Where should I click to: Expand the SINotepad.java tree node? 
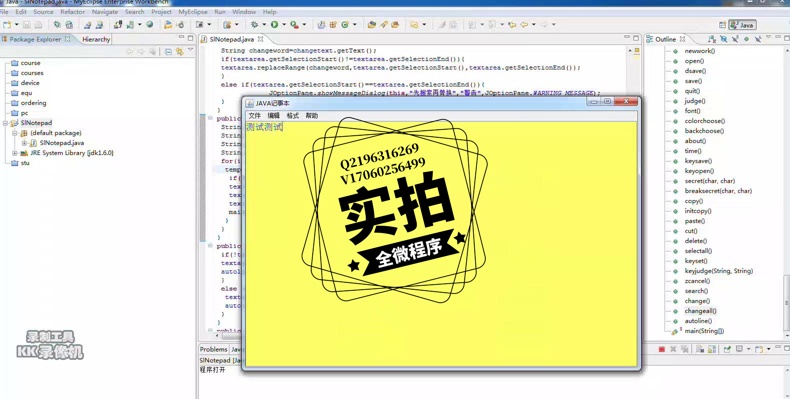pos(24,143)
